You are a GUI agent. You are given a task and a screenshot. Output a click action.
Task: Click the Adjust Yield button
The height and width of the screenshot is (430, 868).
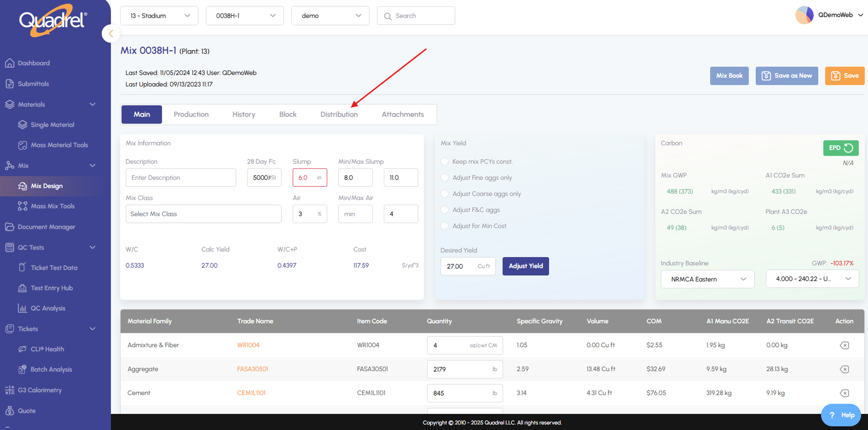(525, 266)
